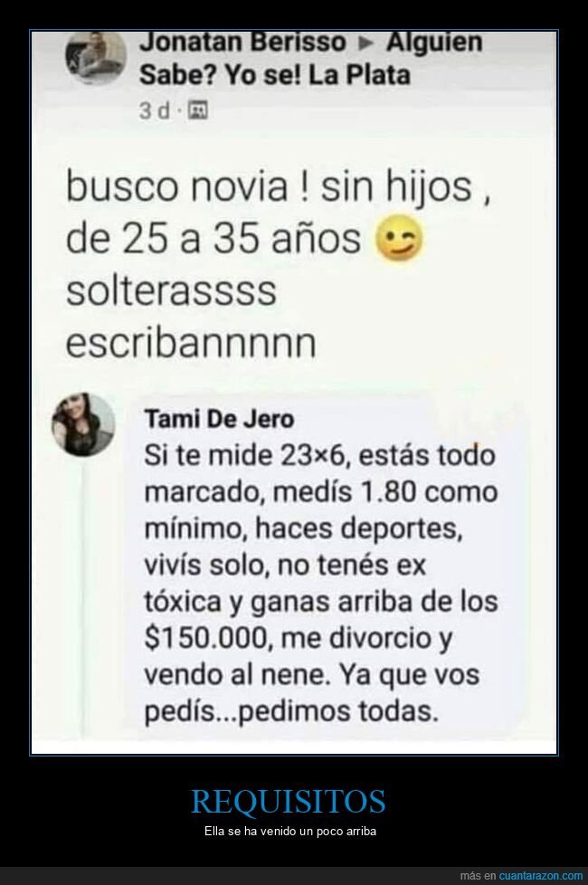This screenshot has width=588, height=885.
Task: Click the escribannnnn line of the post
Action: (x=191, y=344)
